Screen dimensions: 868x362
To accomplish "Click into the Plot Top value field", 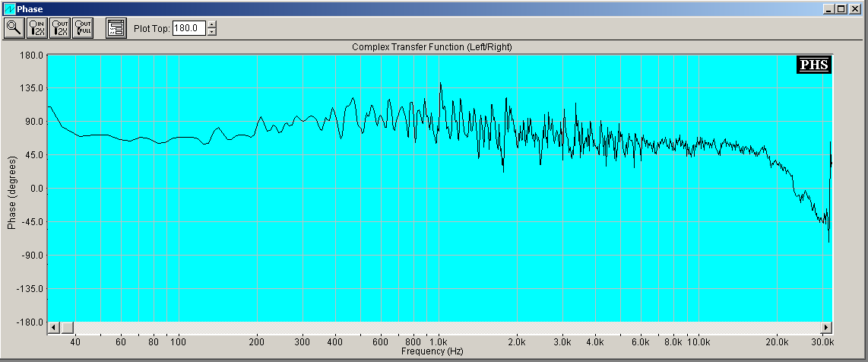I will tap(188, 27).
